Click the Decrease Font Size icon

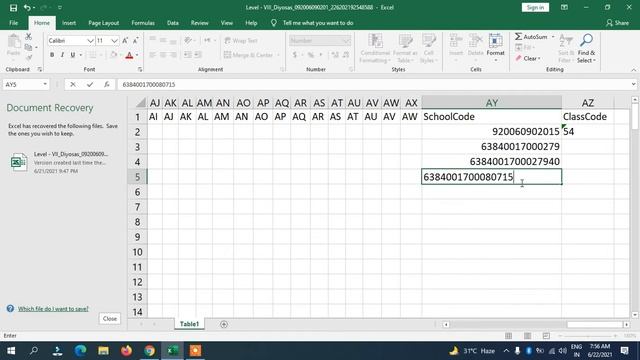coord(136,40)
